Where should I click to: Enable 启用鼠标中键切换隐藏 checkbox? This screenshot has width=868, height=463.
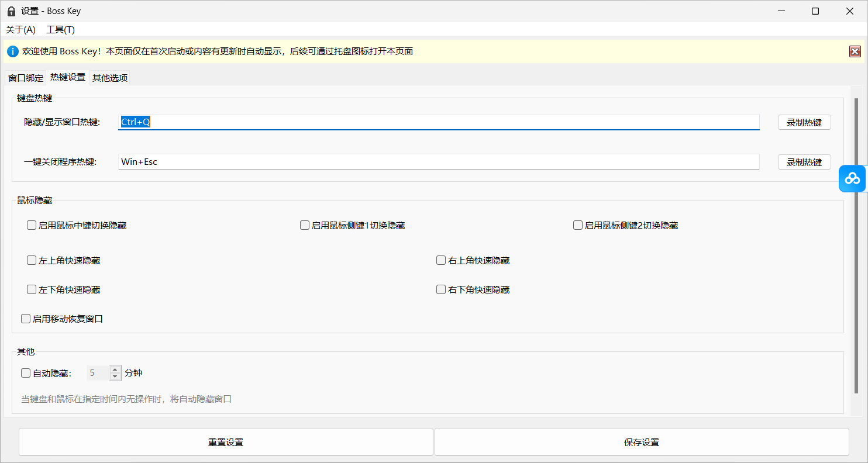pyautogui.click(x=32, y=225)
